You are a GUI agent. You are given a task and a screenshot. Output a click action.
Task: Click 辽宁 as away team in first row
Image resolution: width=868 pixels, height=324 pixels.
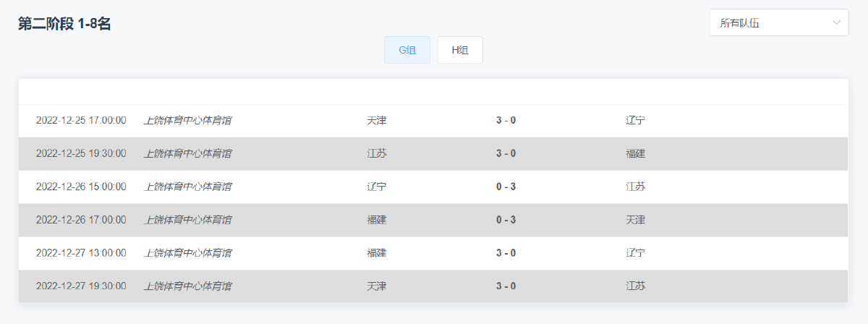click(635, 121)
